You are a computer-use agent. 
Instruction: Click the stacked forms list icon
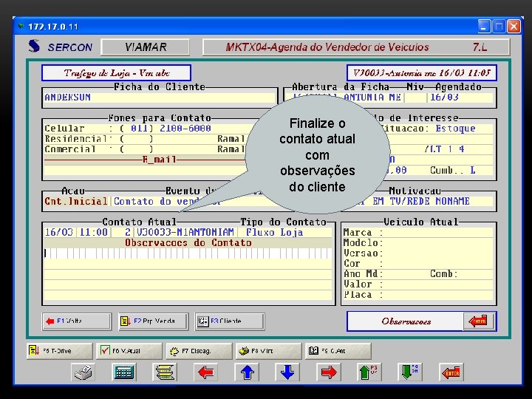pos(165,372)
